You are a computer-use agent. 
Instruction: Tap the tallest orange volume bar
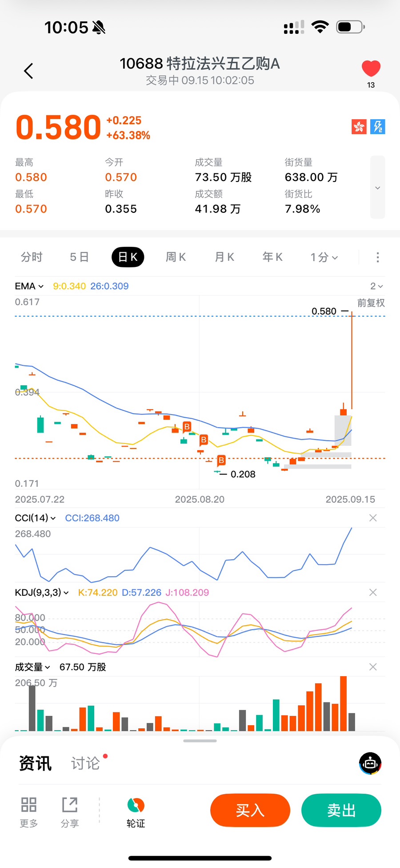[343, 703]
